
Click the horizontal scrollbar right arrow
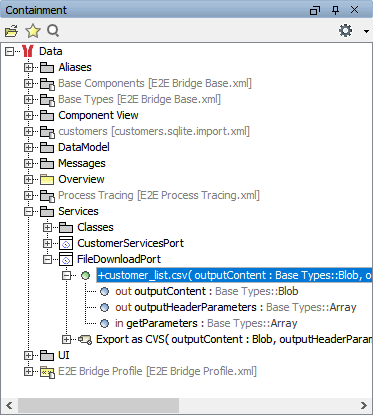click(x=364, y=406)
